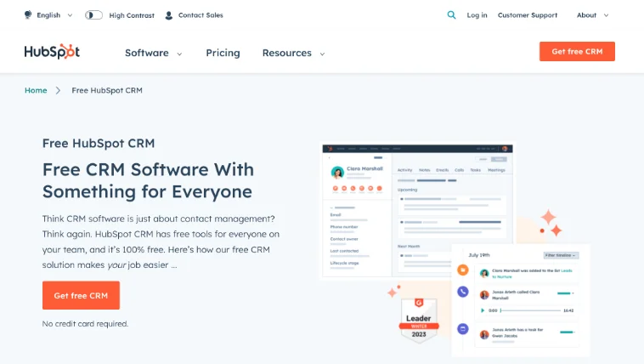This screenshot has width=644, height=364.
Task: Expand the Software menu
Action: pos(154,53)
